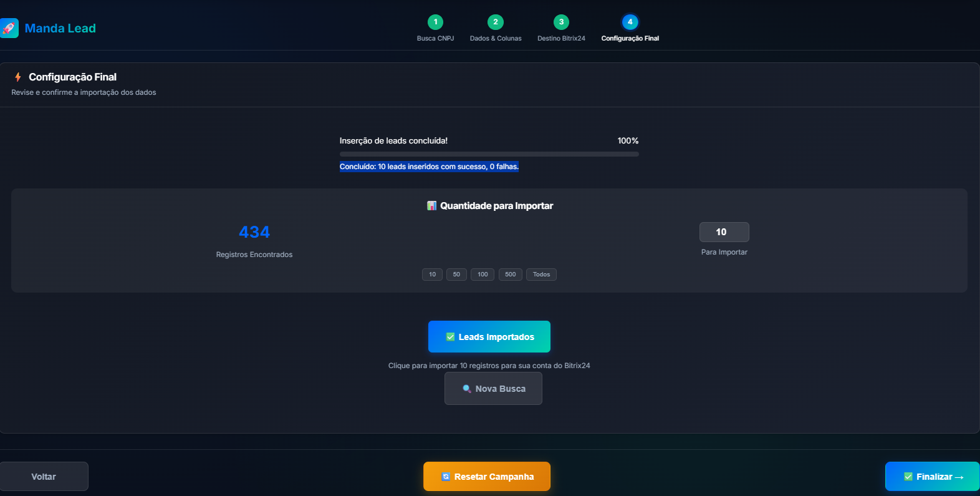
Task: Click the lightning bolt icon beside Configuração Final
Action: pos(18,77)
